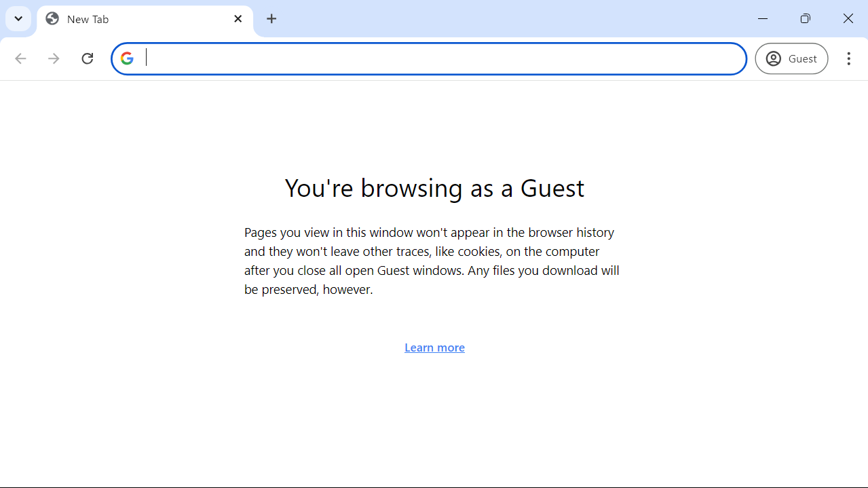Viewport: 868px width, 488px height.
Task: Reload the current page
Action: coord(87,58)
